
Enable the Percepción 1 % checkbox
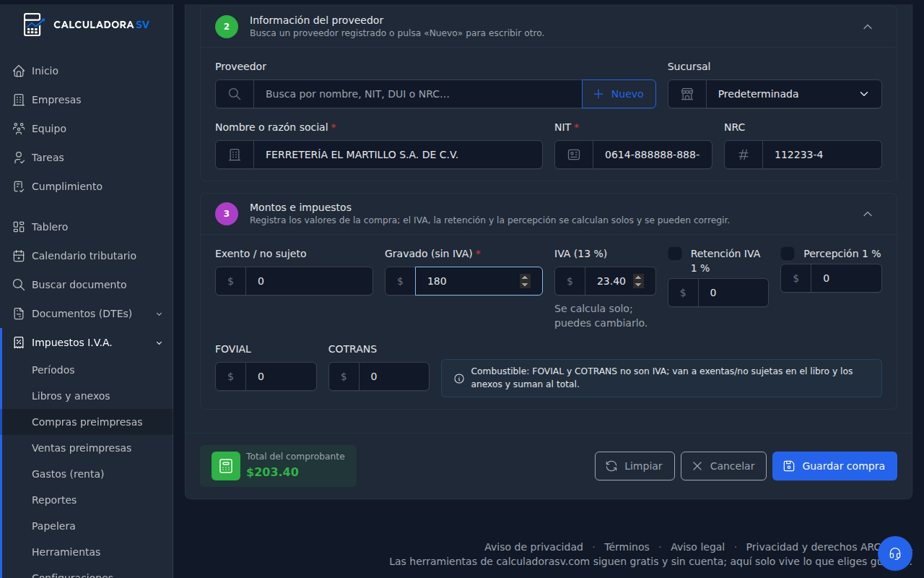788,254
